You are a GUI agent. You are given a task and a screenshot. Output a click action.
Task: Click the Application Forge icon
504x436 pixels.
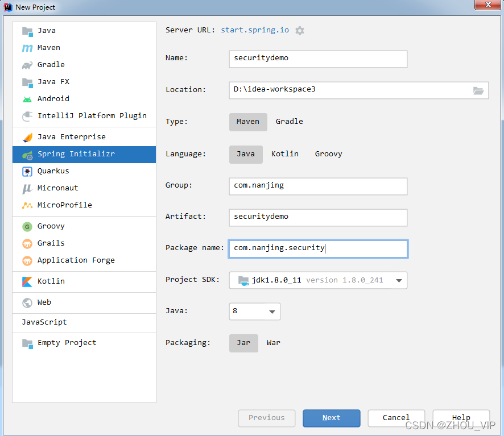[27, 260]
